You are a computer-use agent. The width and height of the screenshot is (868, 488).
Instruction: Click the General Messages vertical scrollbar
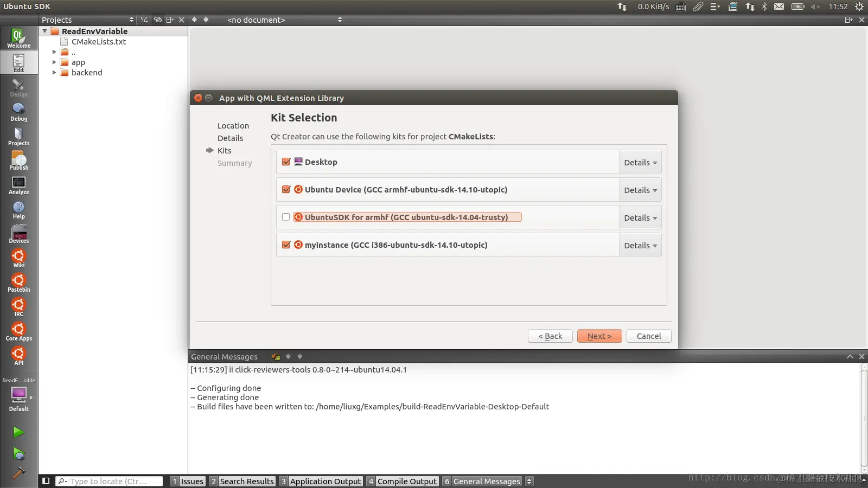(864, 419)
